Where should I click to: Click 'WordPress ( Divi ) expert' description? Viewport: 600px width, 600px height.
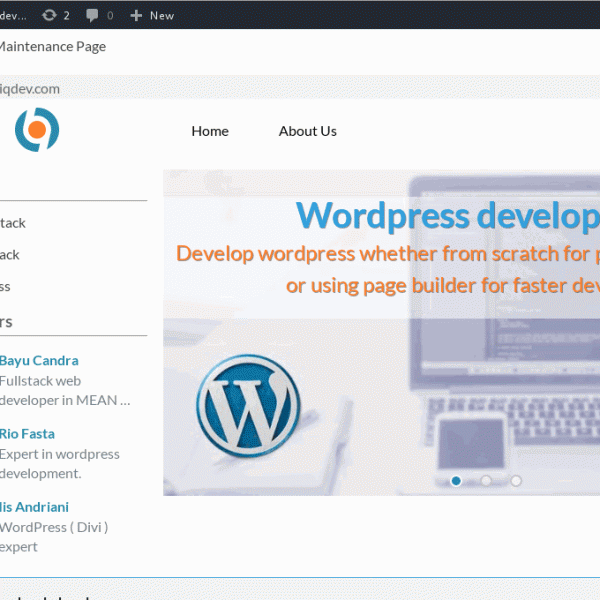pos(54,537)
